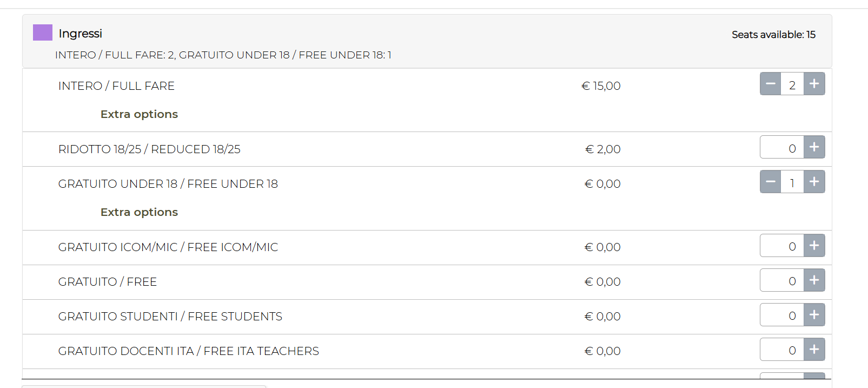Click the GRATUITO ICOM/MIC quantity field
Image resolution: width=868 pixels, height=388 pixels.
(782, 246)
